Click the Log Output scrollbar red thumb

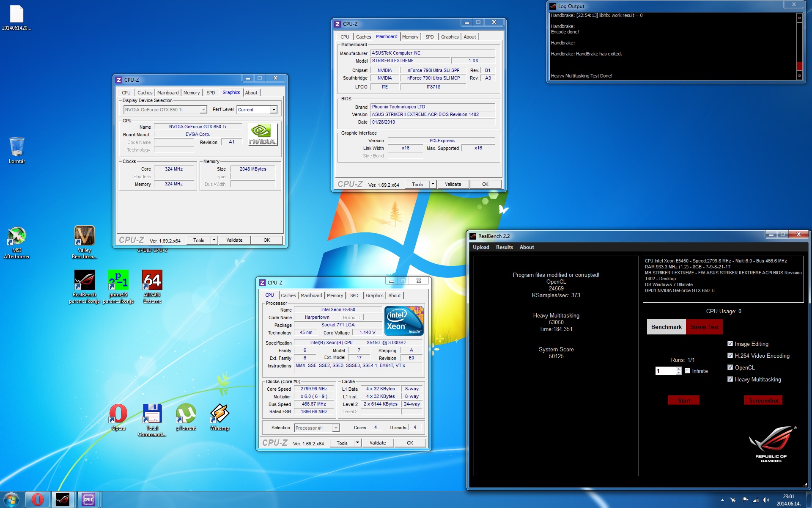pyautogui.click(x=799, y=66)
